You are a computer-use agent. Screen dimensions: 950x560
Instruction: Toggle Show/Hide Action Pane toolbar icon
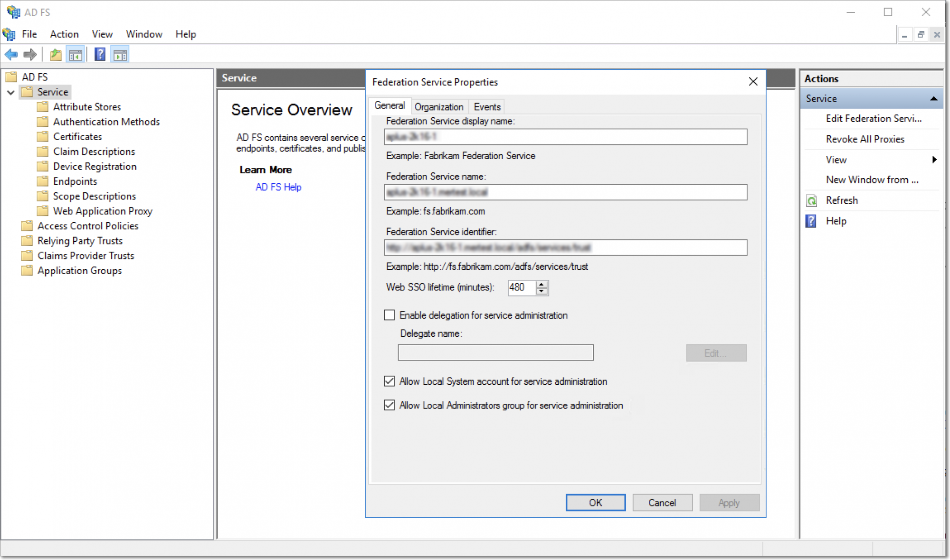click(x=120, y=55)
